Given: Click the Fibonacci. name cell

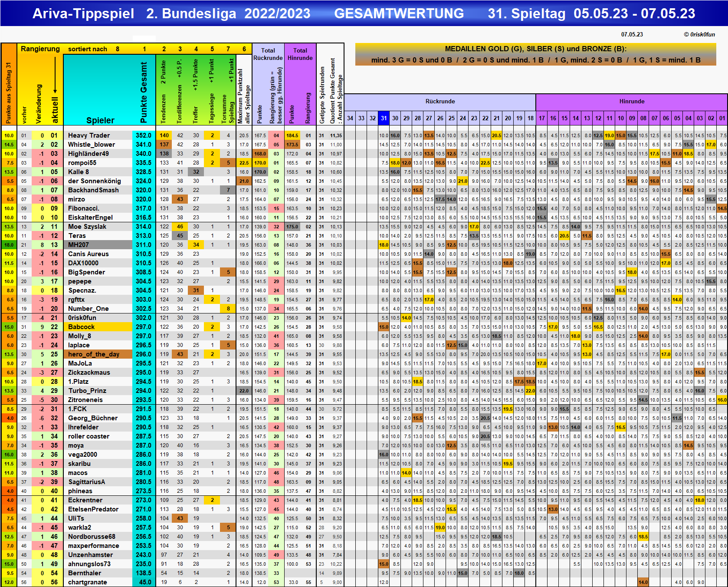Looking at the screenshot, I should click(98, 208).
